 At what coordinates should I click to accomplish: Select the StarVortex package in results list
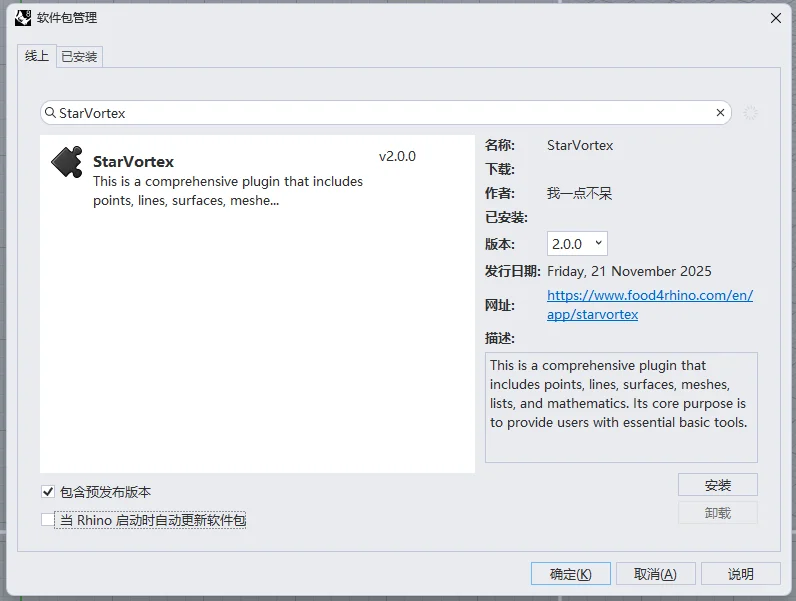257,177
